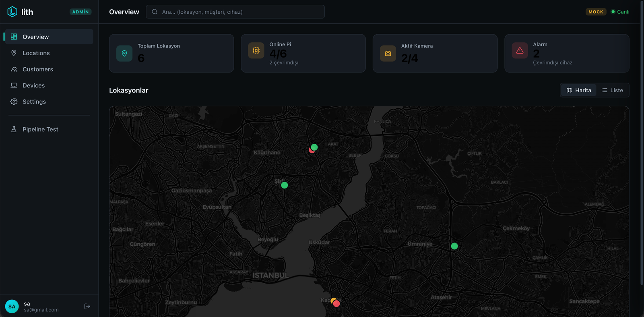644x317 pixels.
Task: Click the logout icon beside sa@gmail.com
Action: tap(87, 307)
